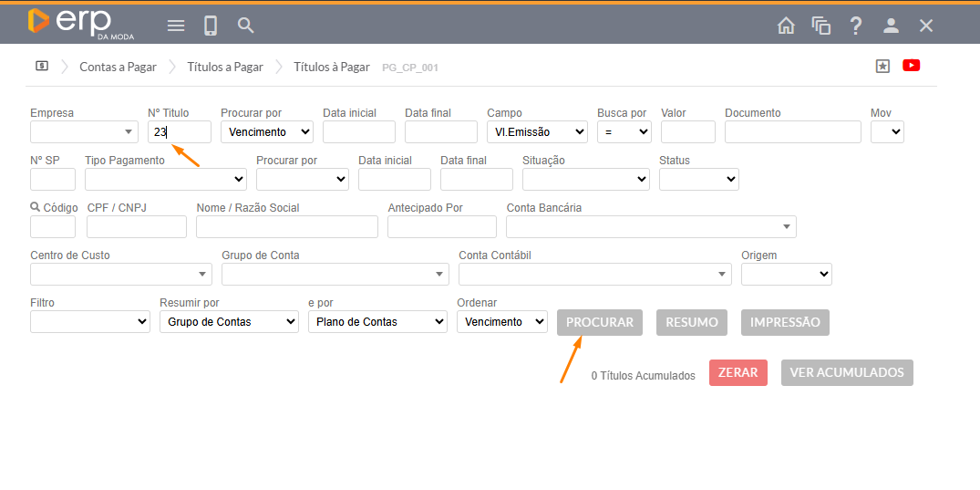Viewport: 980px width, 490px height.
Task: Click the VER ACUMULADOS button
Action: [847, 372]
